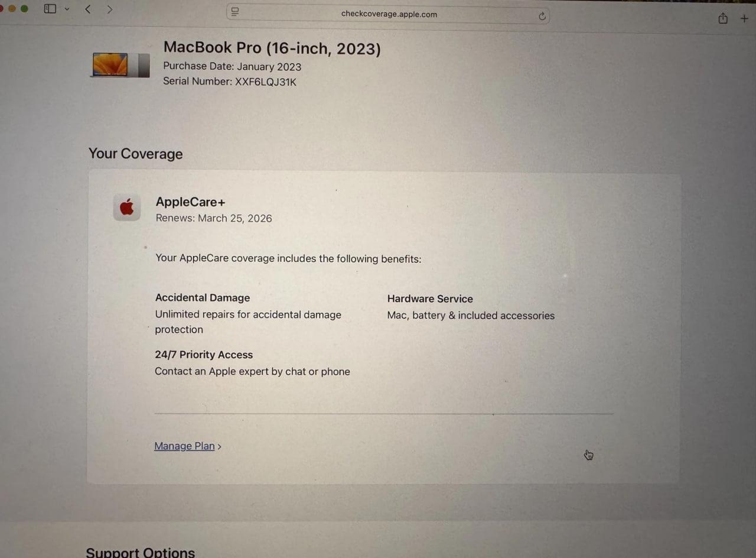Go back to previous page
The width and height of the screenshot is (756, 558).
(x=88, y=9)
